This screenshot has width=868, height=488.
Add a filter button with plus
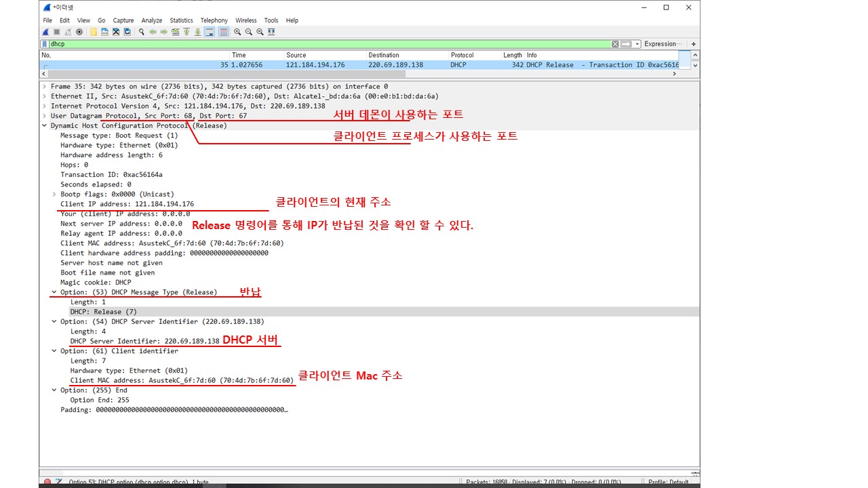tap(694, 44)
